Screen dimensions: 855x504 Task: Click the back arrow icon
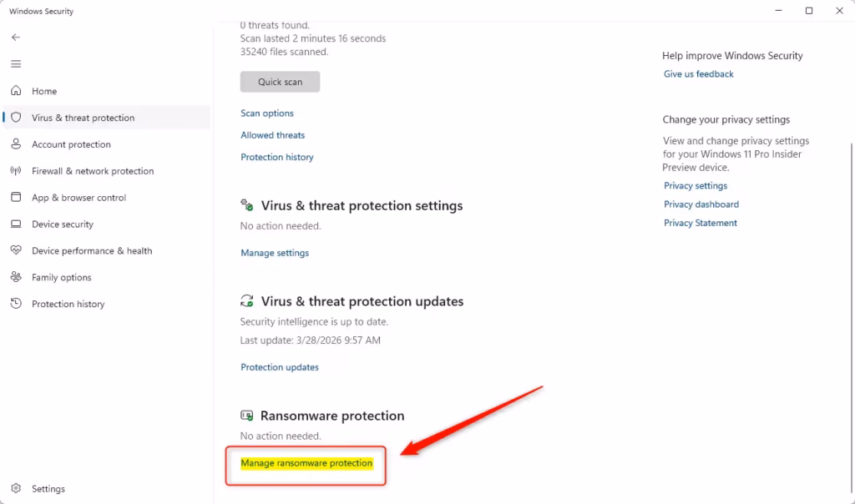[x=16, y=38]
